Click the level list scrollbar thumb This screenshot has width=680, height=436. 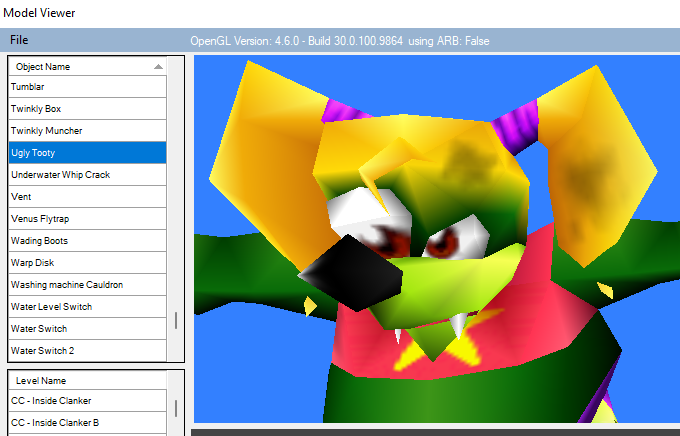(176, 409)
